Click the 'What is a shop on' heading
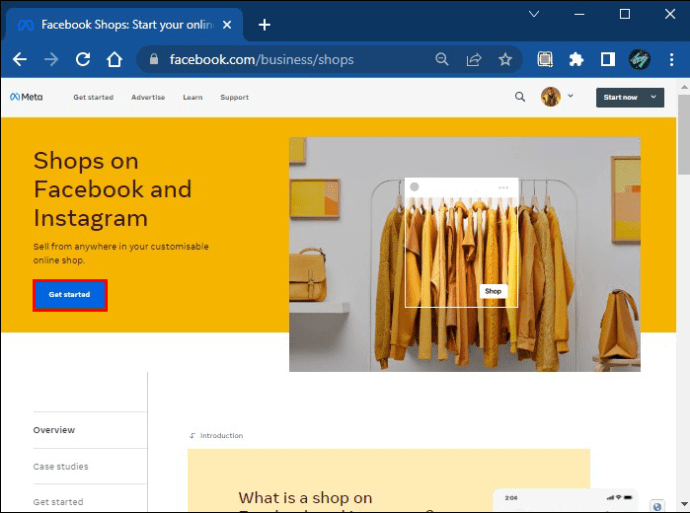This screenshot has width=690, height=513. point(305,498)
